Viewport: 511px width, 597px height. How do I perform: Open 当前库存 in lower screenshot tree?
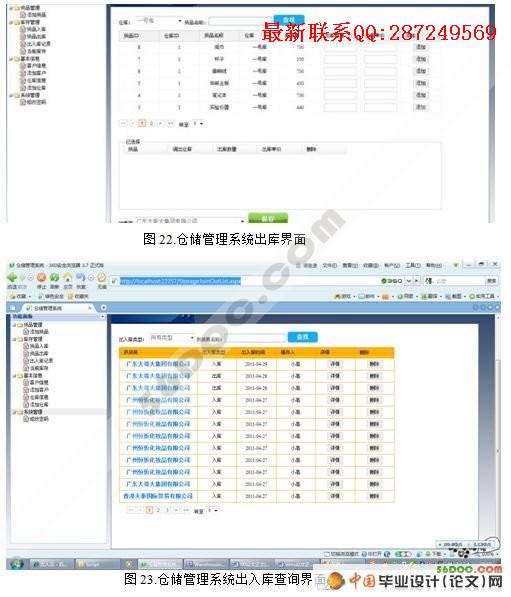tap(38, 368)
